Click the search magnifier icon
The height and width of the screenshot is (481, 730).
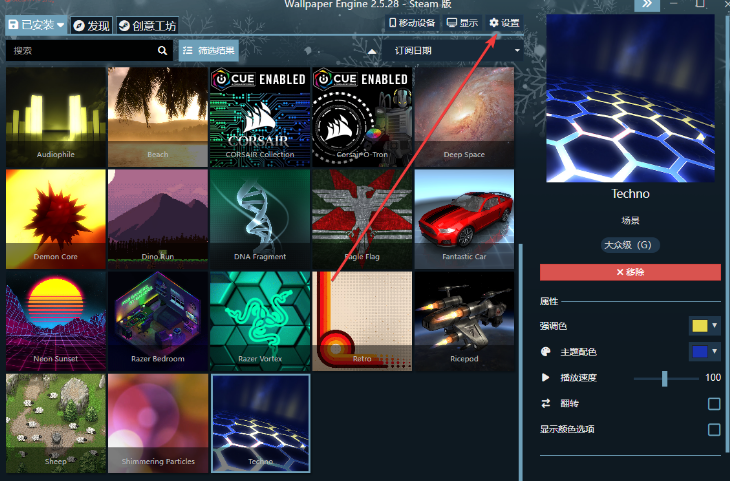(163, 50)
